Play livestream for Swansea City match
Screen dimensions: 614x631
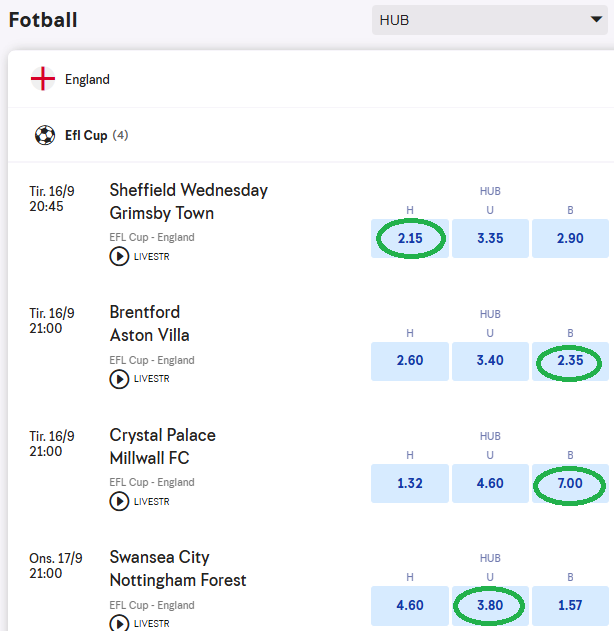click(119, 623)
